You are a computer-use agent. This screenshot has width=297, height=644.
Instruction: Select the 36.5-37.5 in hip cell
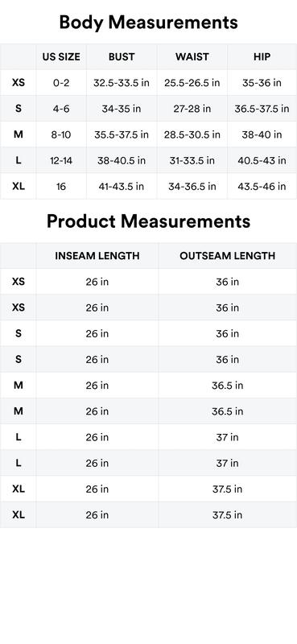(262, 109)
